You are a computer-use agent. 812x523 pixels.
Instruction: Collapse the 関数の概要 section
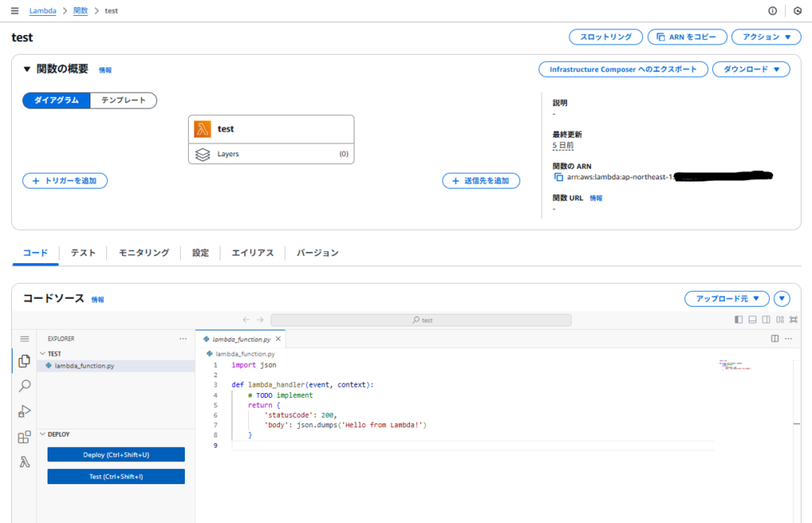(27, 70)
